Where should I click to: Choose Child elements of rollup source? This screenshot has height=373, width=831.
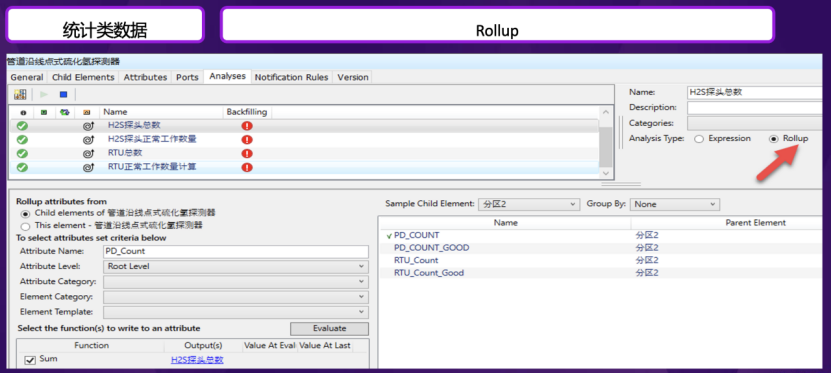coord(25,214)
